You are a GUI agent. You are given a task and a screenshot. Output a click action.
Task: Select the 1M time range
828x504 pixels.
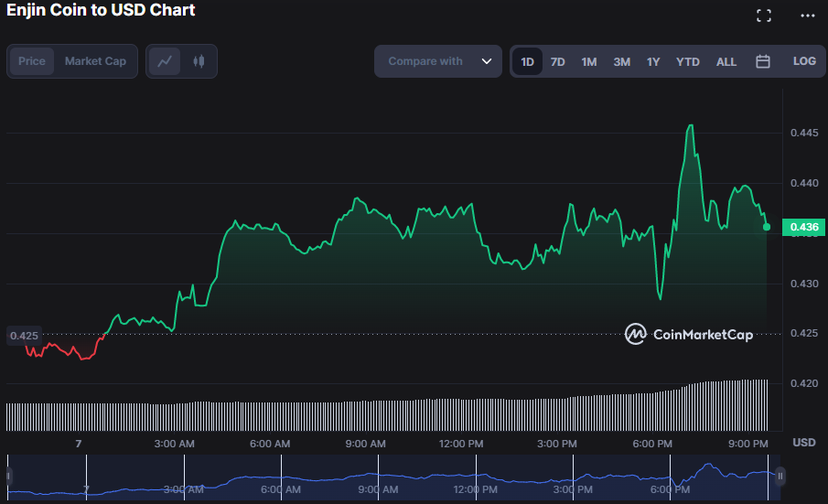tap(589, 62)
